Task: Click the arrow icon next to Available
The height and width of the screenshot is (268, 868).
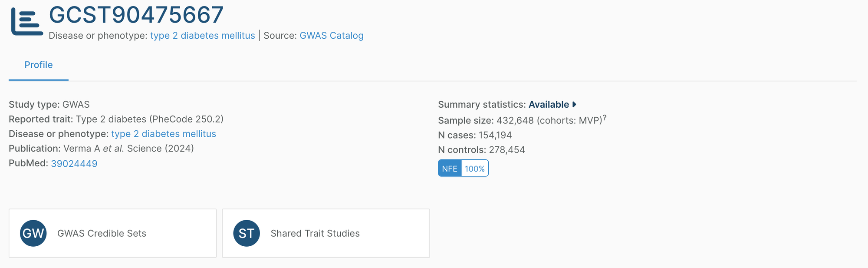Action: (574, 104)
